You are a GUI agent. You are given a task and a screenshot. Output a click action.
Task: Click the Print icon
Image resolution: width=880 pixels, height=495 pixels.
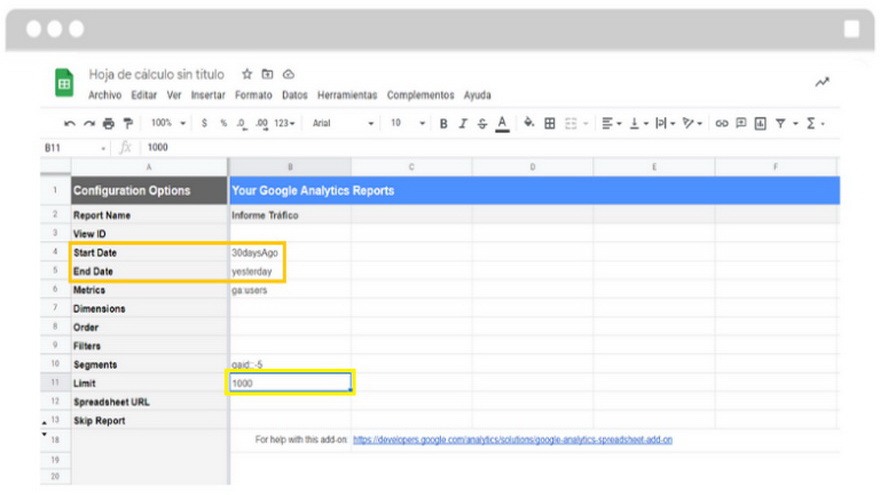[109, 123]
